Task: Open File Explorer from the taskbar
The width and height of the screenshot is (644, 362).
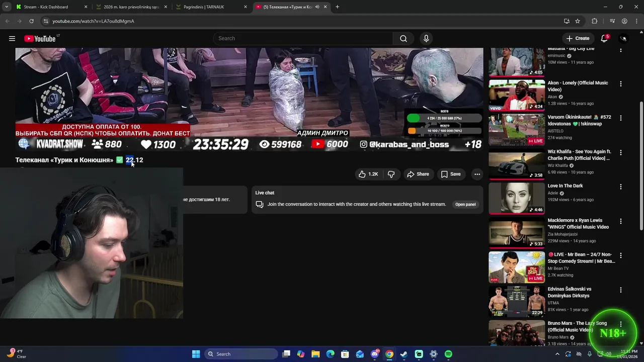Action: (x=315, y=354)
